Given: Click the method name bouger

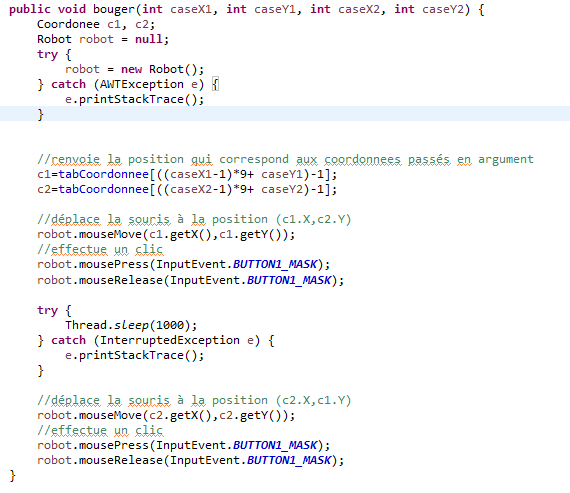Looking at the screenshot, I should [114, 9].
